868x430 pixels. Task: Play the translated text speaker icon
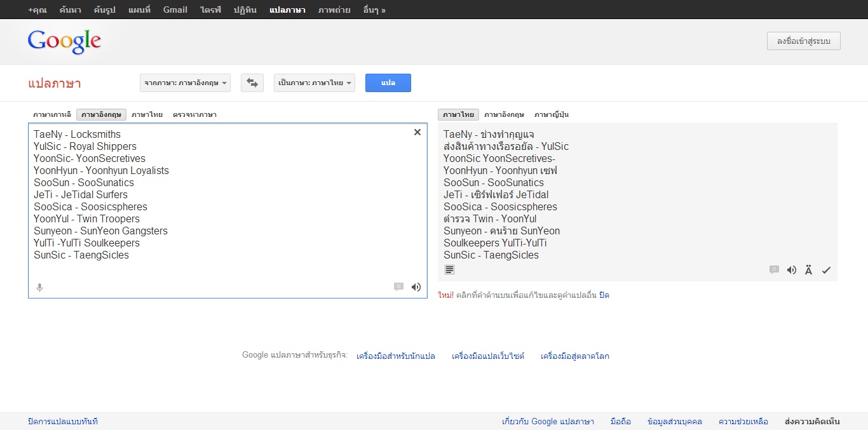(x=791, y=270)
